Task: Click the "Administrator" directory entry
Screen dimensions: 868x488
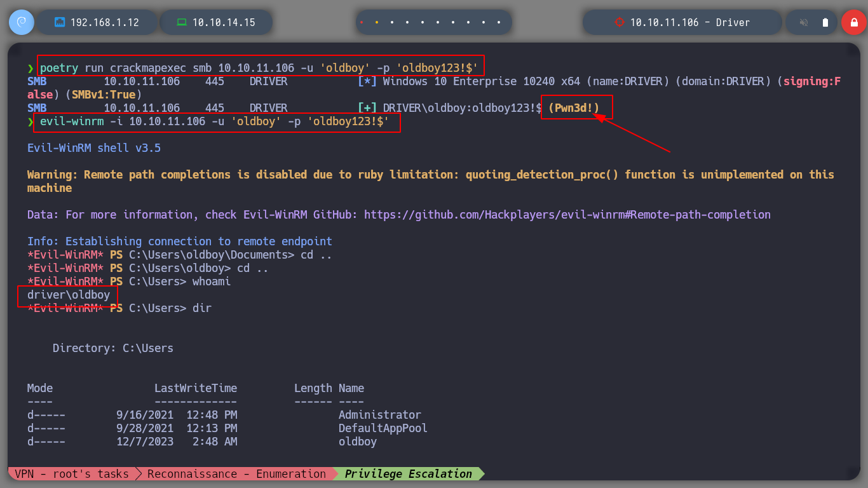Action: click(380, 415)
